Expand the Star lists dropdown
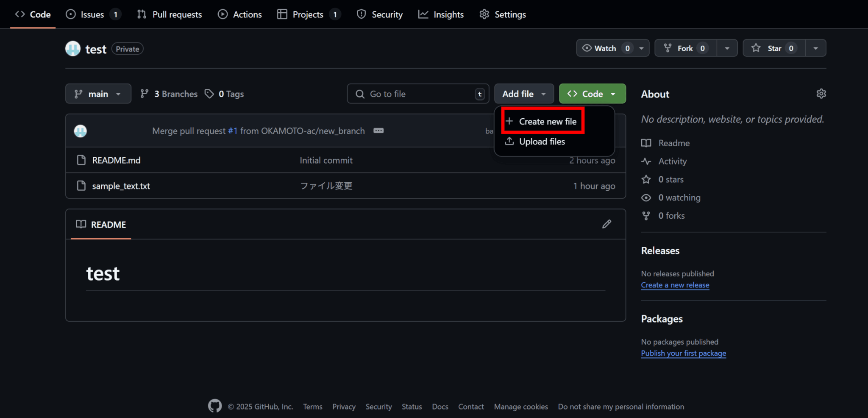This screenshot has height=418, width=868. [x=816, y=48]
